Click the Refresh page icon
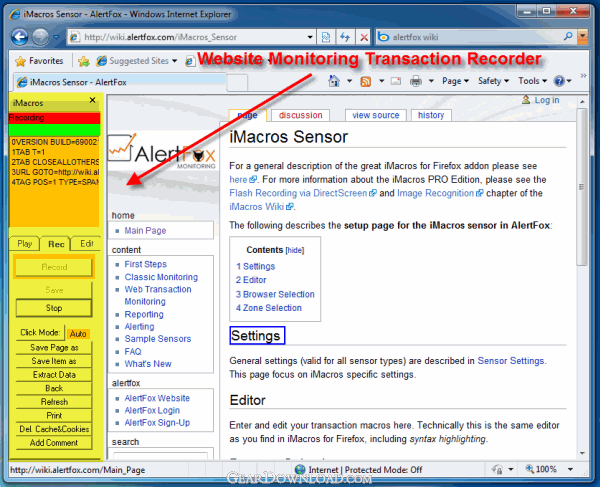This screenshot has height=487, width=600. 345,37
